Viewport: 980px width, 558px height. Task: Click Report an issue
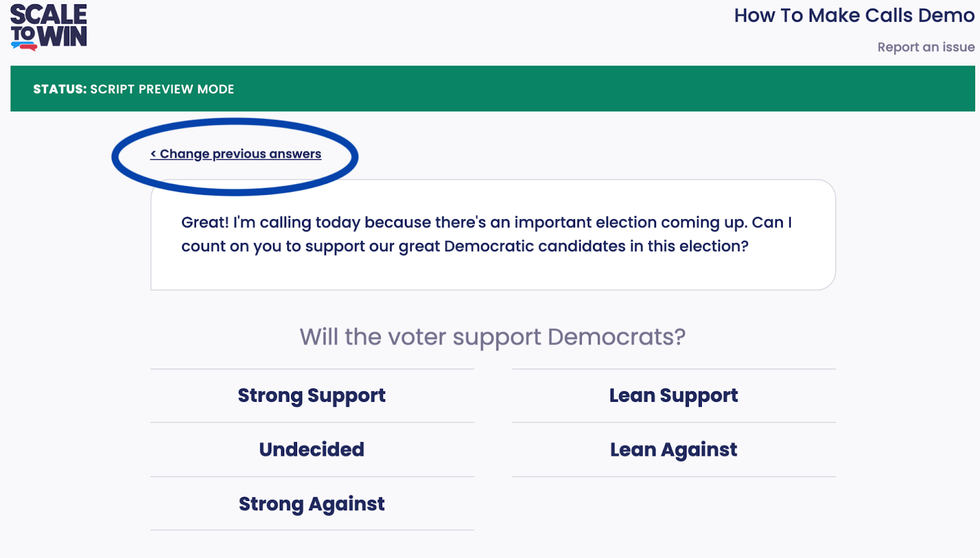tap(925, 47)
